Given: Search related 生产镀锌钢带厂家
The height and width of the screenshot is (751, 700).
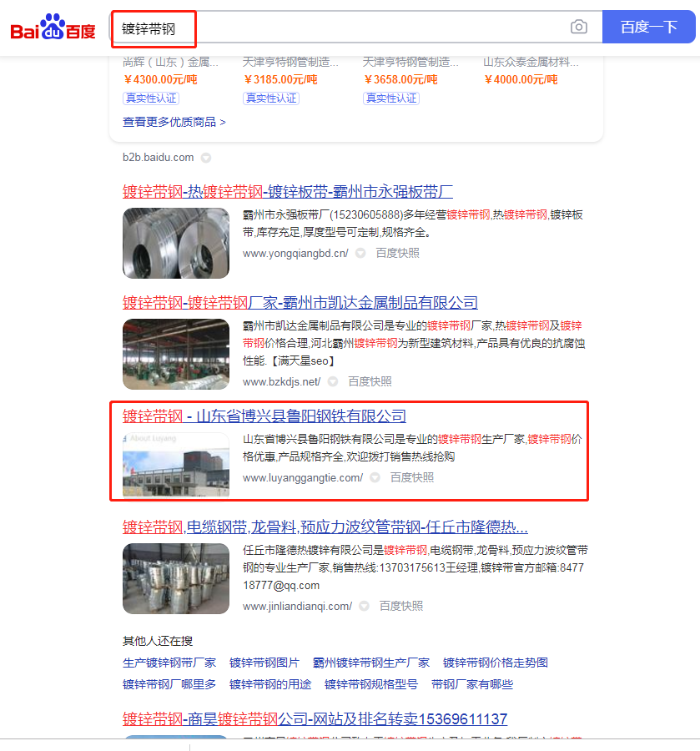Looking at the screenshot, I should point(169,663).
